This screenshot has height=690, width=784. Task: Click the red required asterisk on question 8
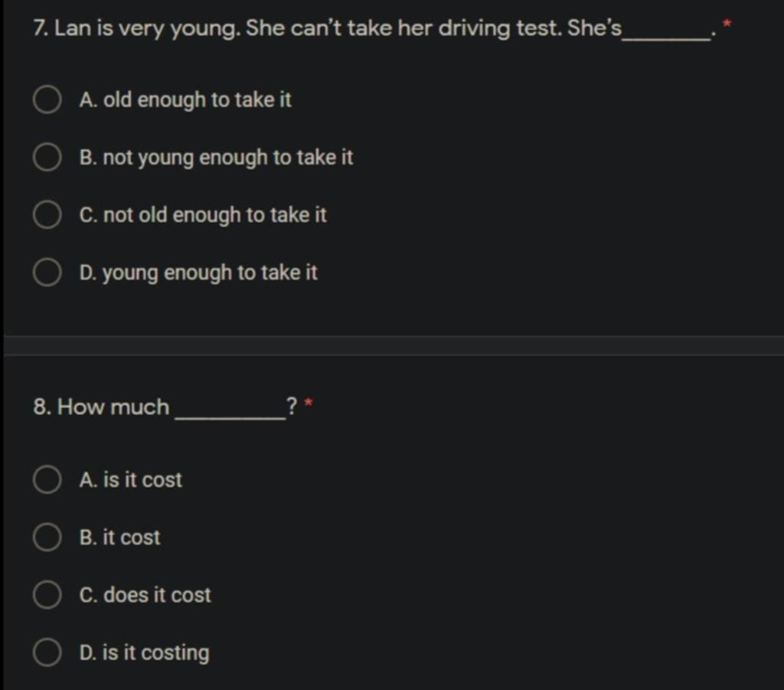pos(309,402)
